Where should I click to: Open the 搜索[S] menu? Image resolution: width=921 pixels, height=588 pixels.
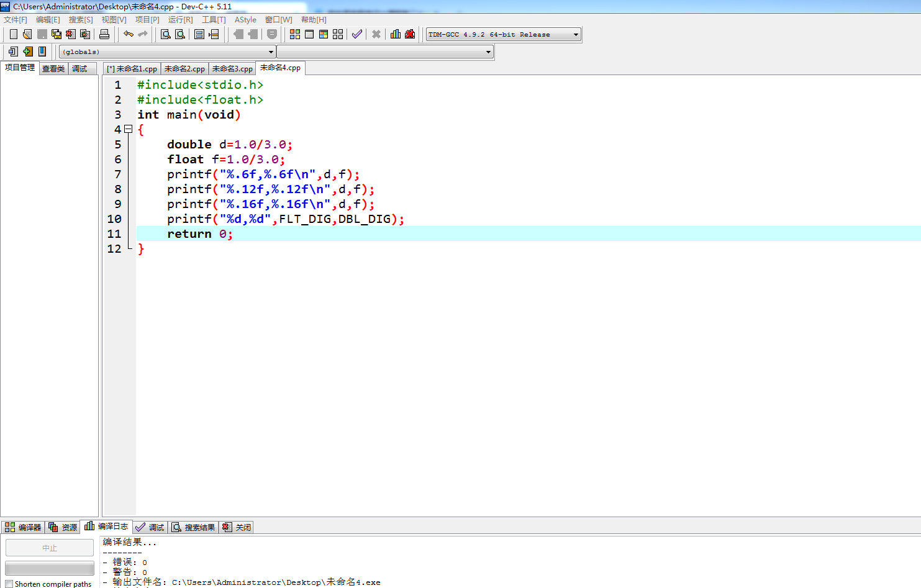81,20
